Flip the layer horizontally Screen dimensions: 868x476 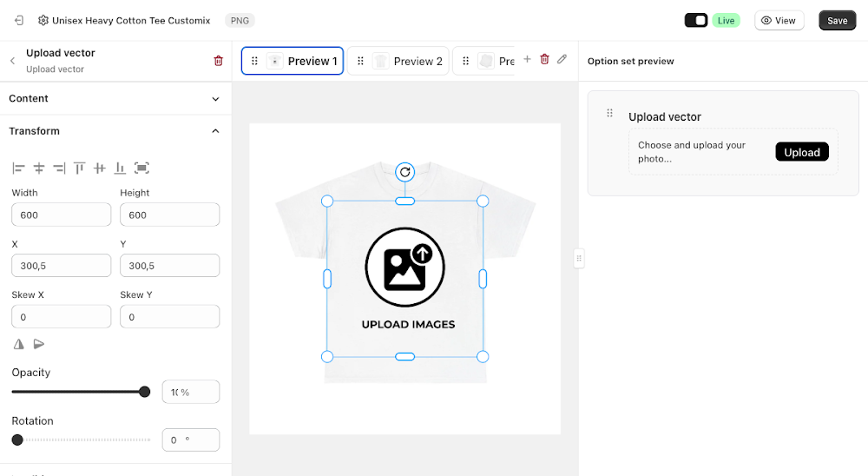click(19, 344)
